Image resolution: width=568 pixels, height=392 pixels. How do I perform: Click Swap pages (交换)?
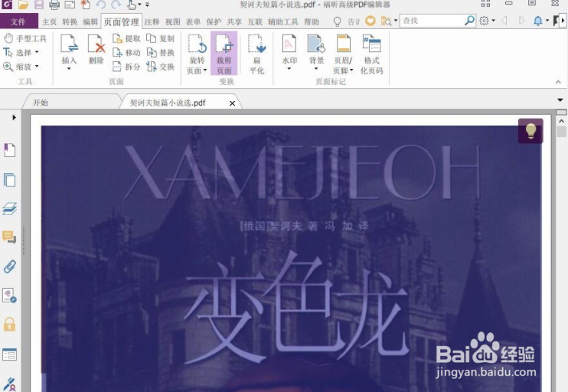(161, 67)
